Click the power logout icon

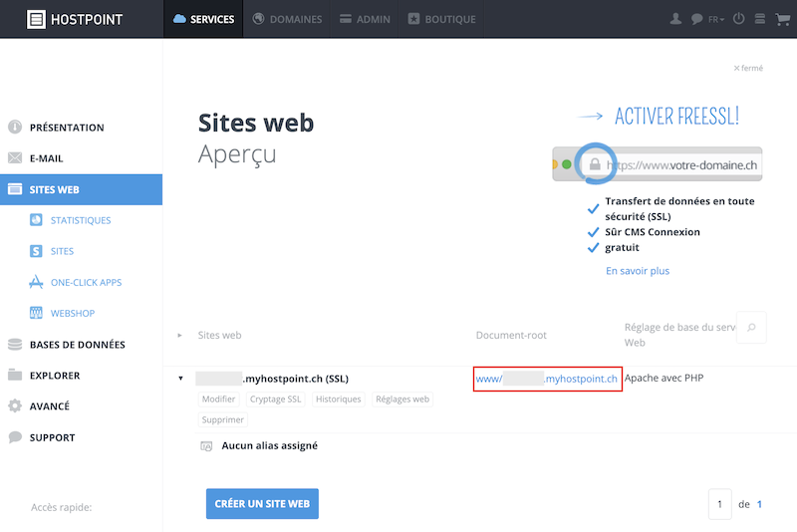pos(738,19)
